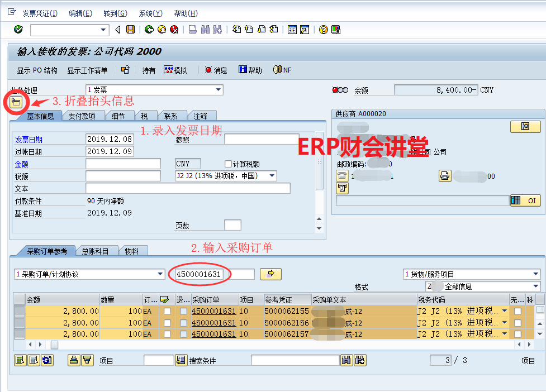Click the yellow question mark Help icon
Image resolution: width=546 pixels, height=392 pixels.
[x=323, y=30]
